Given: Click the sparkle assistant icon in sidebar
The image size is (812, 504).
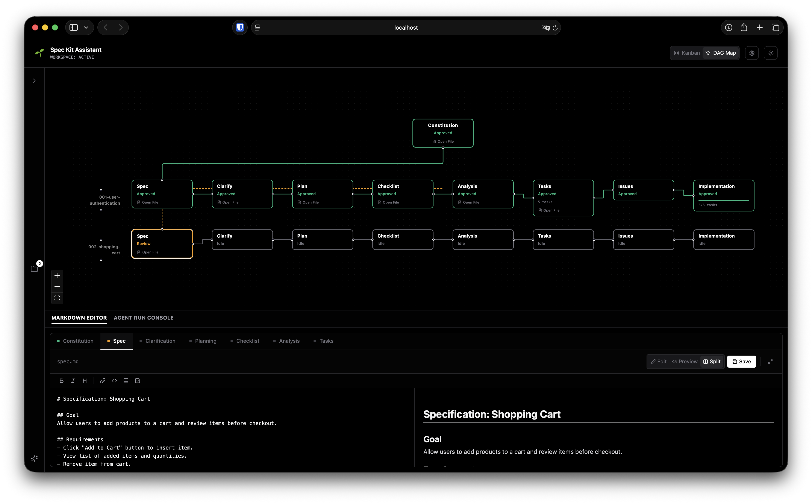Looking at the screenshot, I should coord(34,459).
